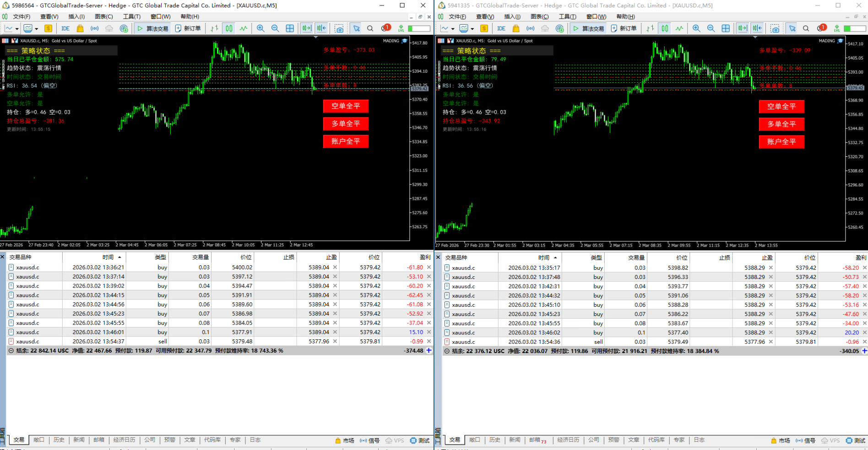Toggle cursor mode in left window toolbar

click(356, 28)
